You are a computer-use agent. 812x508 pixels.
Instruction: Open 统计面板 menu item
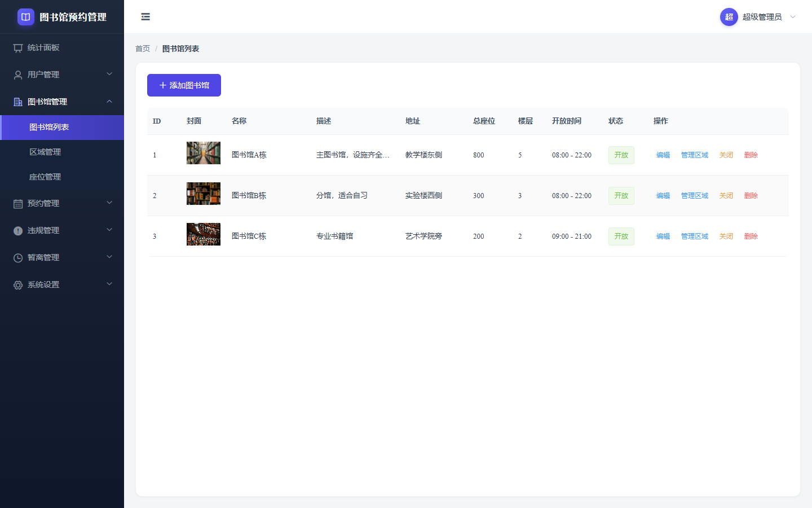coord(62,48)
